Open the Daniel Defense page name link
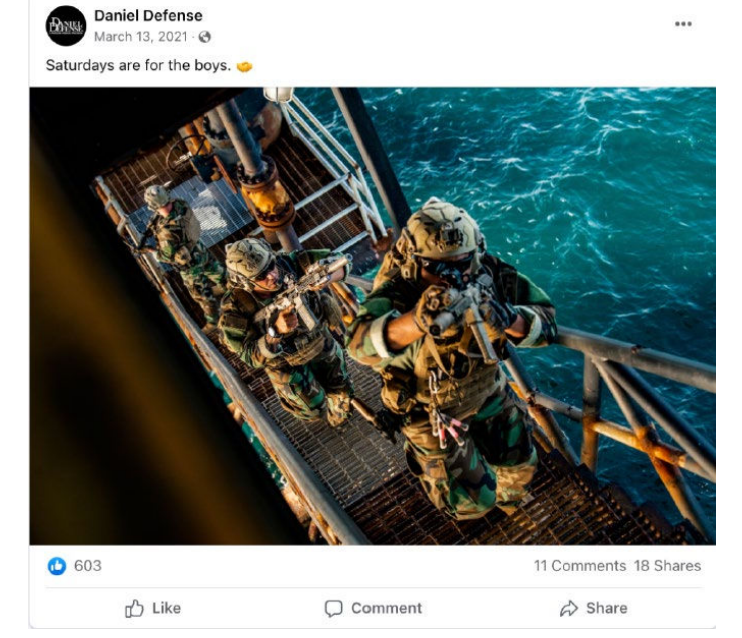This screenshot has width=742, height=638. [x=148, y=16]
